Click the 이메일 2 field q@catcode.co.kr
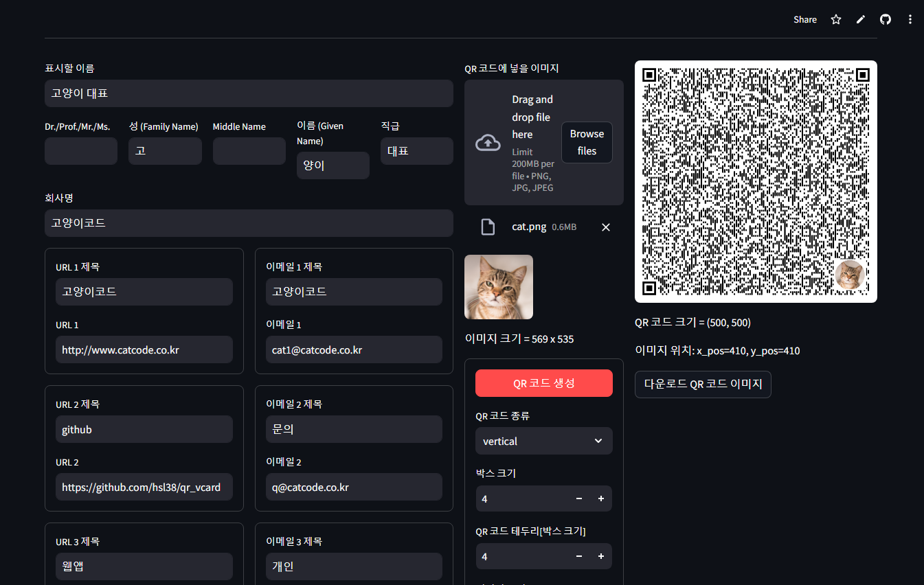Image resolution: width=924 pixels, height=585 pixels. [354, 487]
